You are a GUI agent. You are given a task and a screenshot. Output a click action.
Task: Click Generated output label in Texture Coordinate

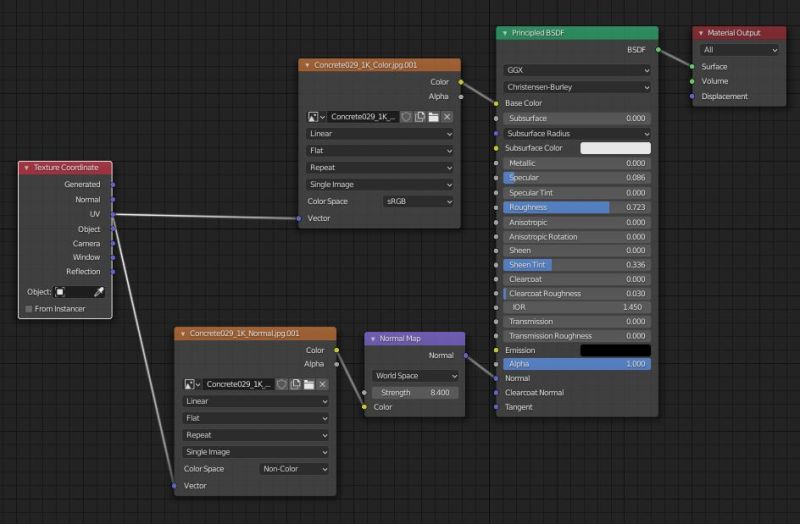click(x=82, y=184)
